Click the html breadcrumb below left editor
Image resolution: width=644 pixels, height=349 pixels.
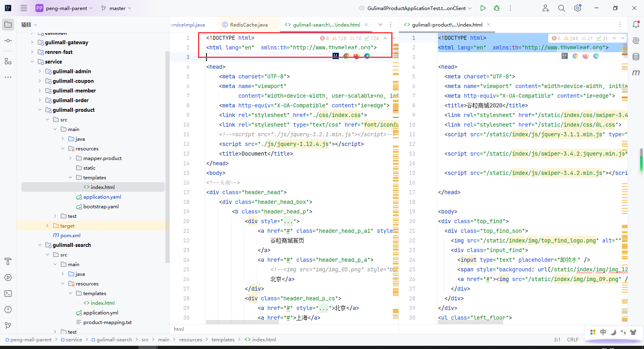point(179,329)
